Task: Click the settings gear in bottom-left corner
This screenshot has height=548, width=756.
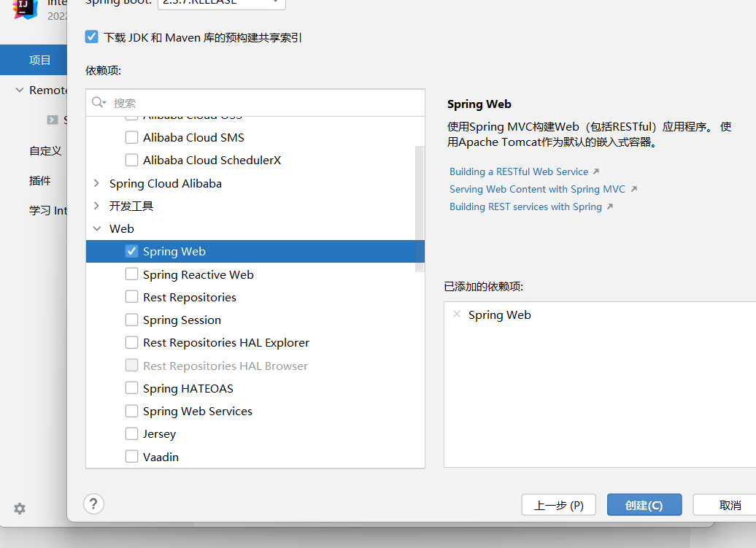Action: click(19, 509)
